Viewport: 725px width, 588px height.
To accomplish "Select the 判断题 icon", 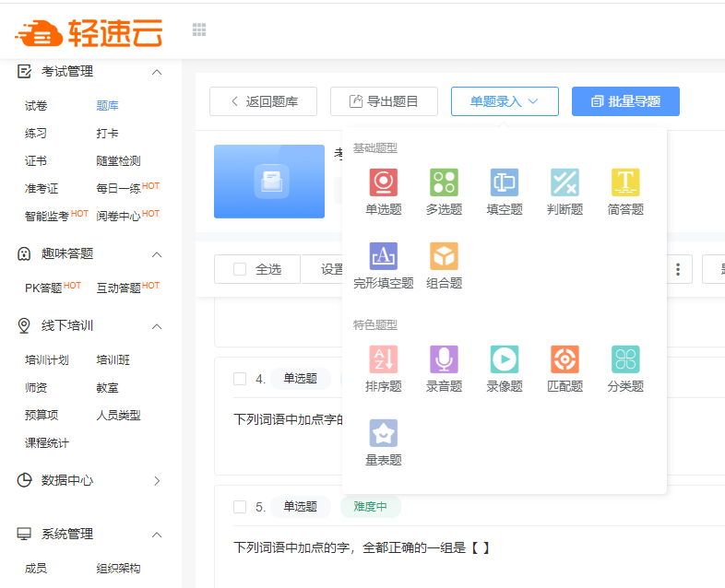I will (x=565, y=182).
